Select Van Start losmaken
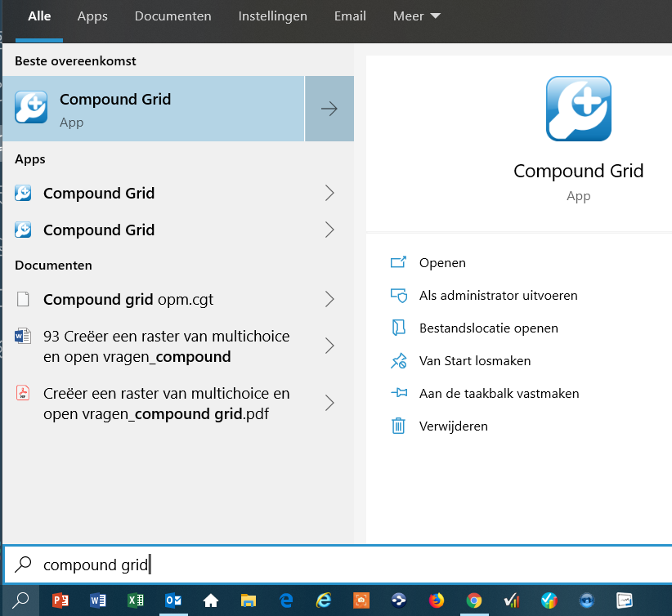Image resolution: width=672 pixels, height=616 pixels. (475, 360)
